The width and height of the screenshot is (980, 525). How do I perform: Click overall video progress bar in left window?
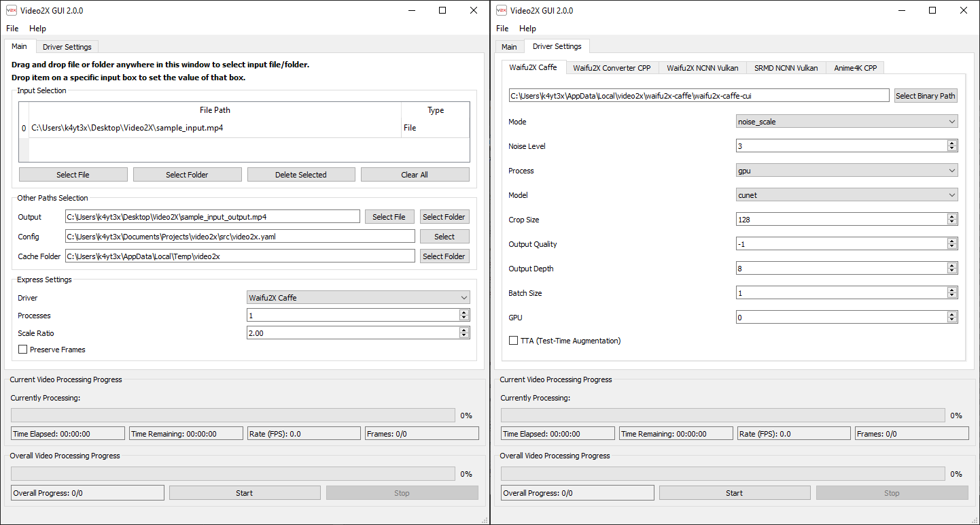(233, 473)
